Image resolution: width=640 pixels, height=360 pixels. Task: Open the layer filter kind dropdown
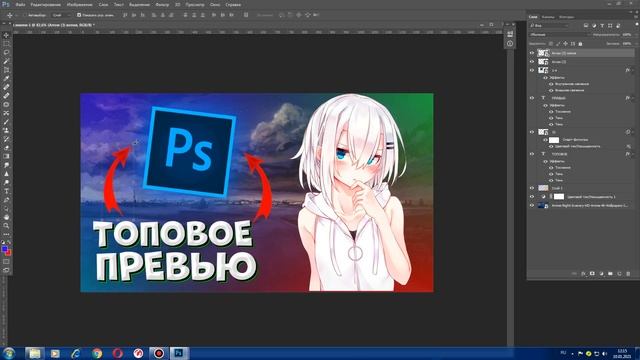549,26
